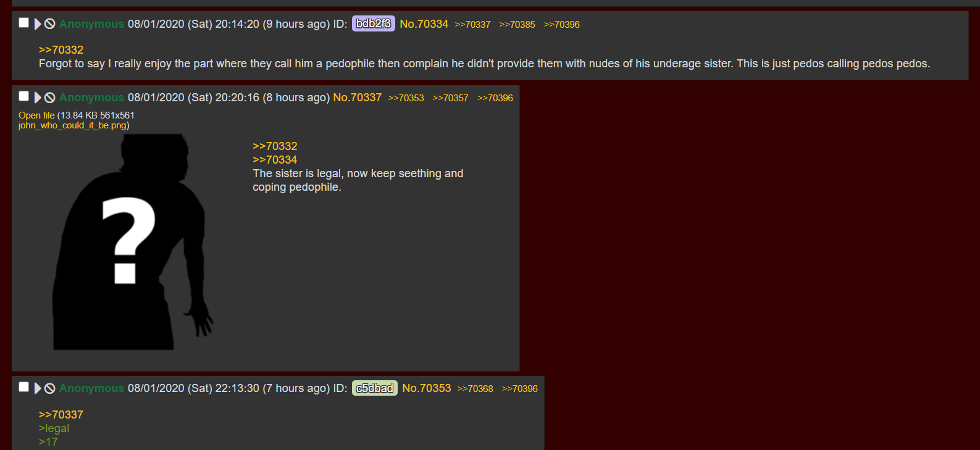Screen dimensions: 980x450
Task: Open post menu arrow on No.70334
Action: [x=38, y=24]
